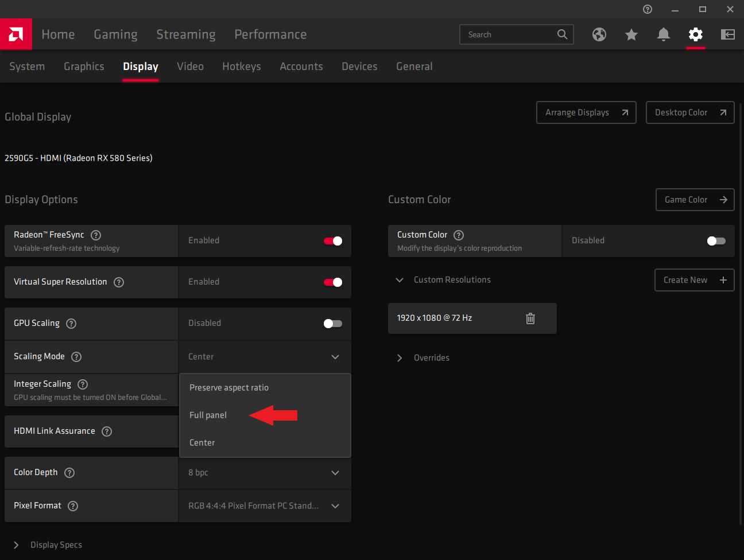Viewport: 744px width, 560px height.
Task: Delete the 1920 x 1080 @ 72 Hz resolution
Action: [x=530, y=318]
